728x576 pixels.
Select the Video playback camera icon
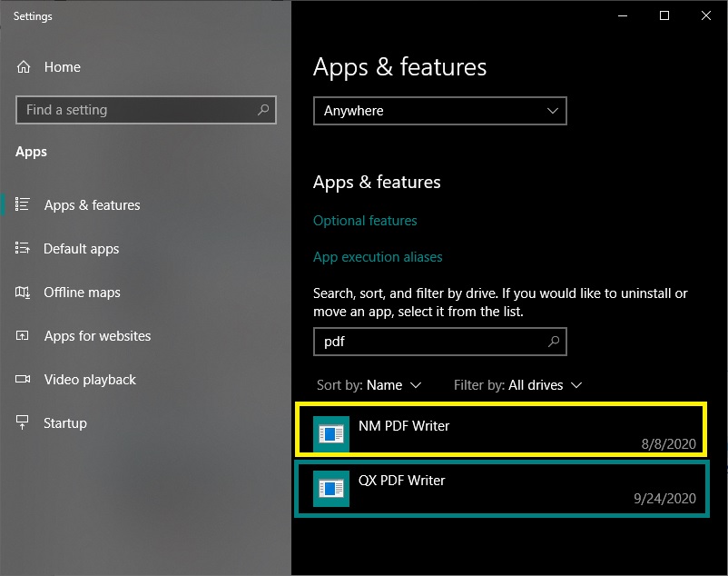pos(23,379)
